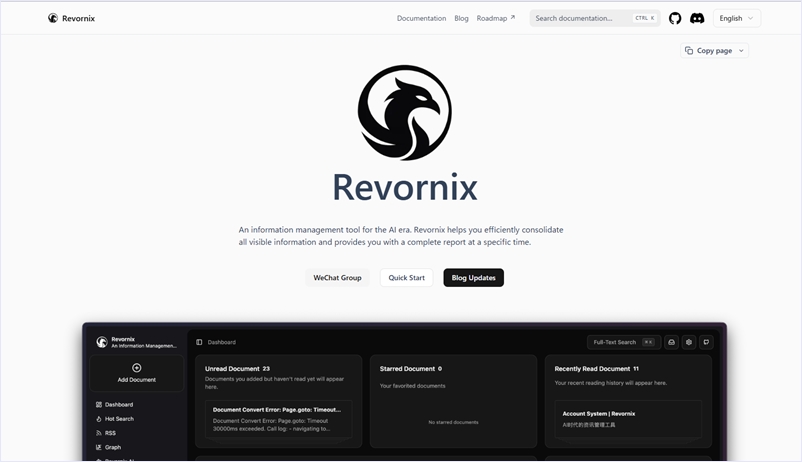802x462 pixels.
Task: Open the settings gear in dashboard header
Action: [x=689, y=342]
